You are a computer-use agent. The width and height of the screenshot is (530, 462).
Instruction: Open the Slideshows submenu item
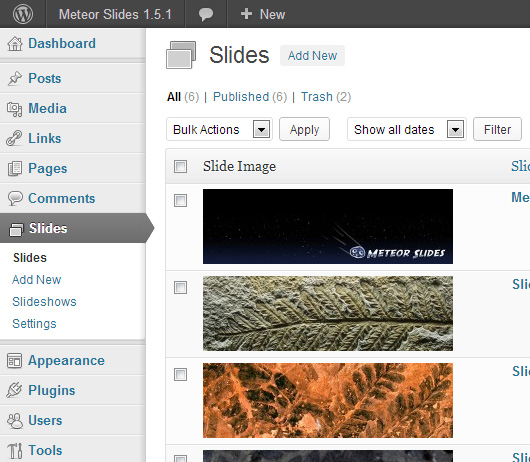coord(44,301)
